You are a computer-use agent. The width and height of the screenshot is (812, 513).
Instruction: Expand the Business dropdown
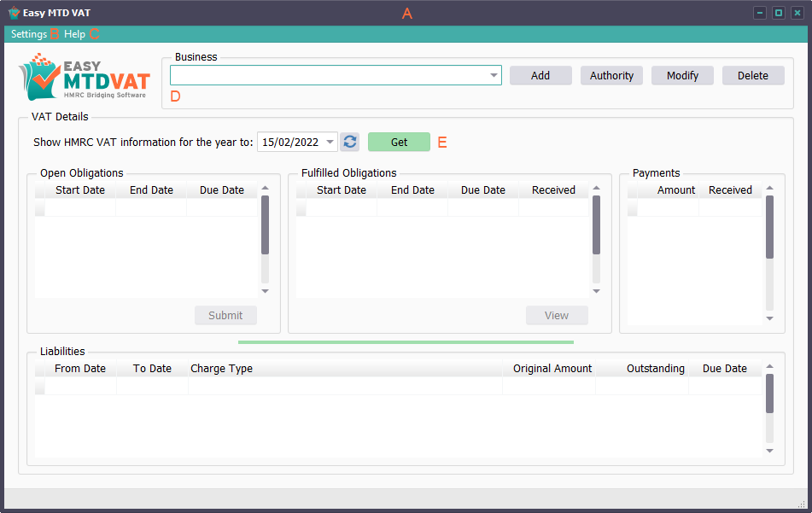(x=494, y=76)
